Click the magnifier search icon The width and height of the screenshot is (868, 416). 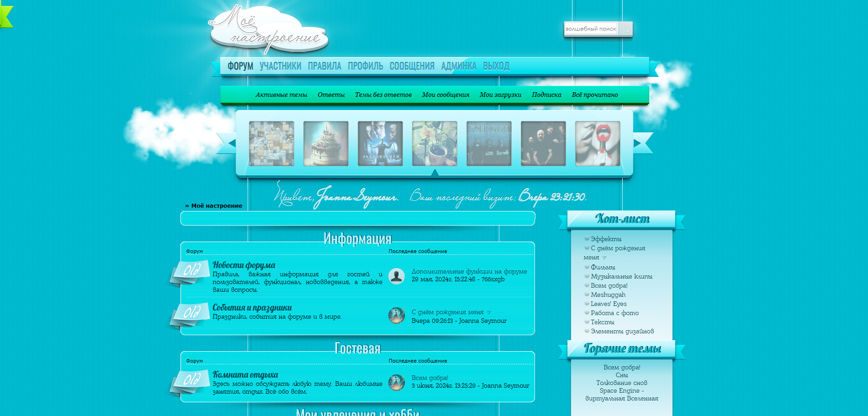(x=625, y=29)
